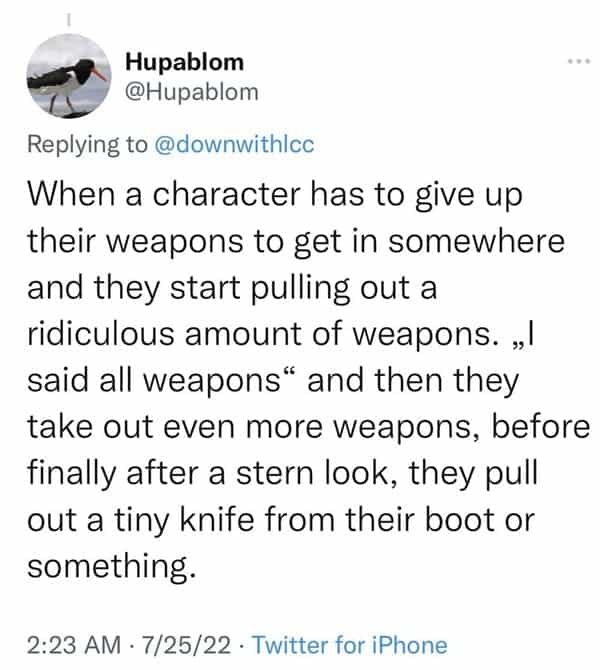Click the 'Replying to' label
This screenshot has width=600, height=670.
[87, 145]
